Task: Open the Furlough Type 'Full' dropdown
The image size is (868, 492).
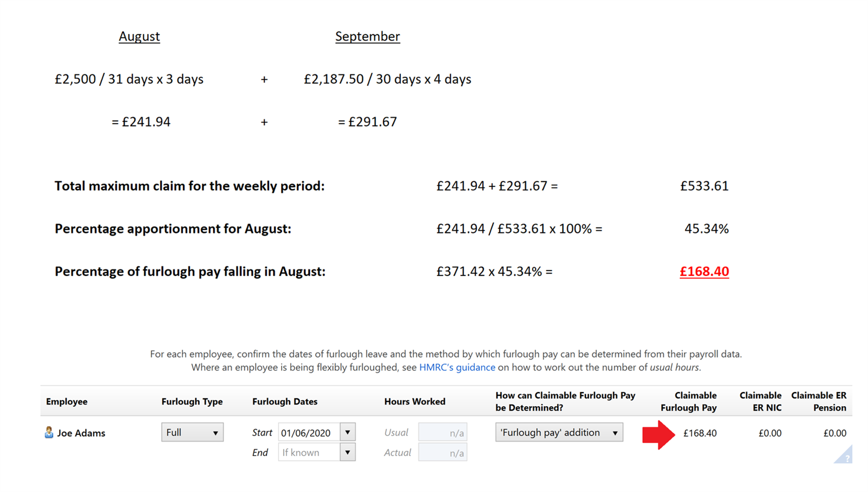Action: [x=192, y=432]
